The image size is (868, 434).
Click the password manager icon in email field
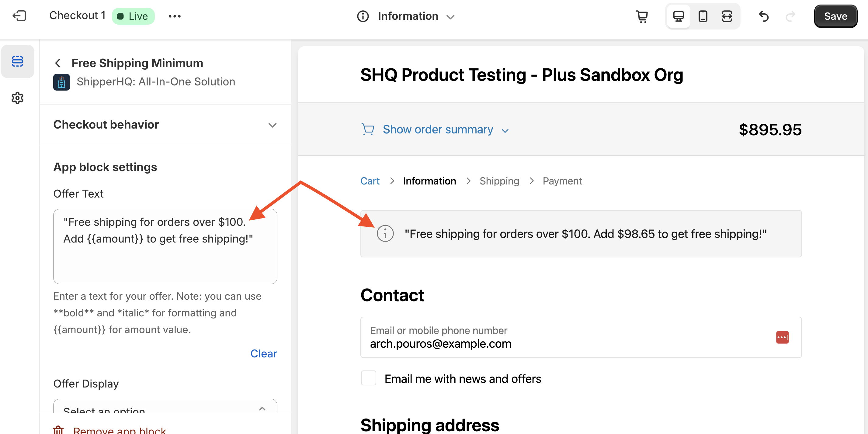782,337
